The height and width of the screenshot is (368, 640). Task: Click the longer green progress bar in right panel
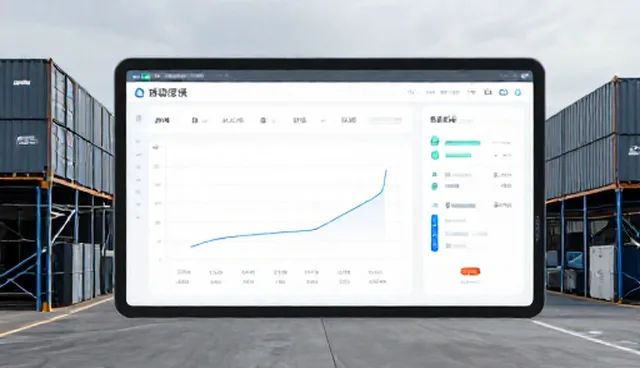coord(462,142)
